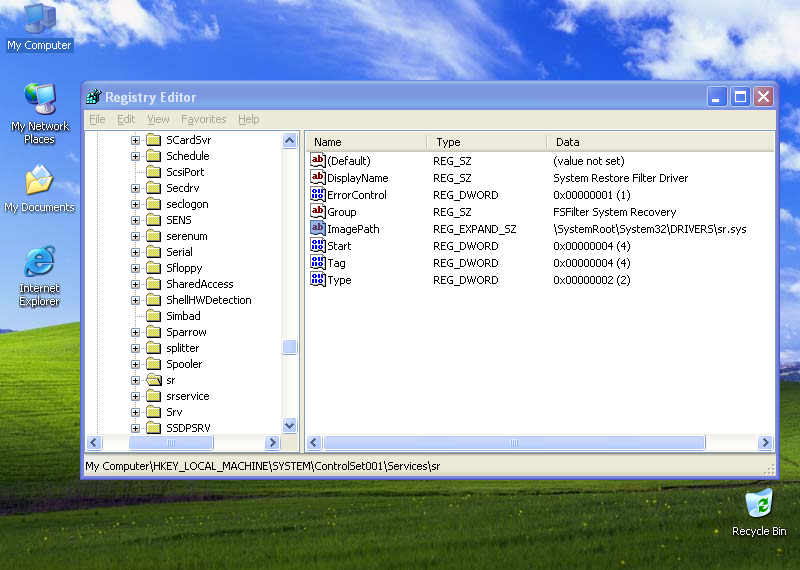Screen dimensions: 800x570
Task: Open the View menu
Action: pos(158,119)
